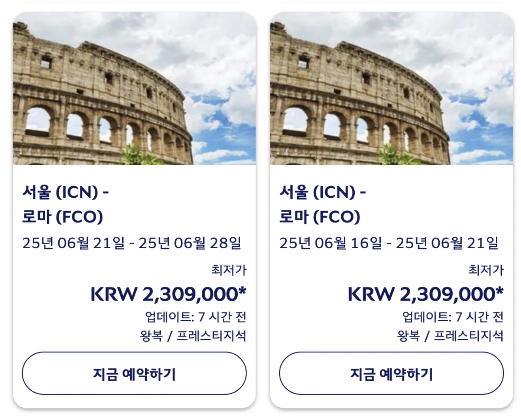Select the Colosseum image on the June 16–21 card

(391, 89)
